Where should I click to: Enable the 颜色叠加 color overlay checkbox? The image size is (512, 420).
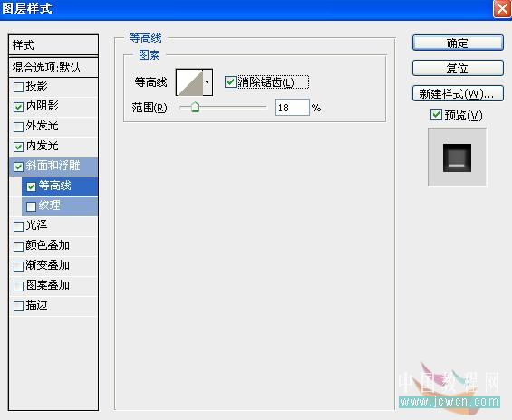click(x=18, y=246)
